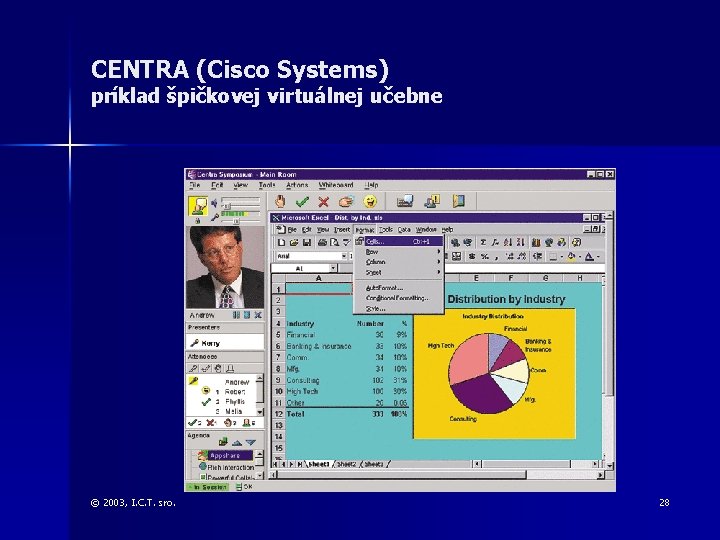Click the Excel Currency style icon

coord(472,257)
